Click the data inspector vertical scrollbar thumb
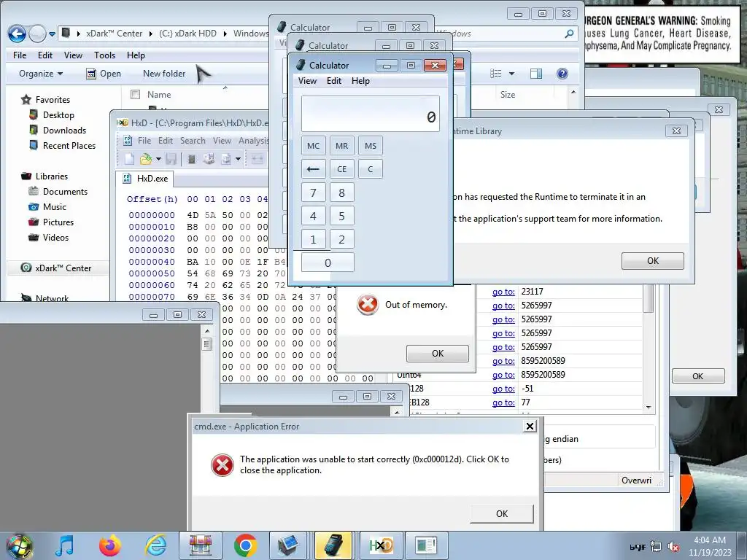The width and height of the screenshot is (747, 560). point(649,299)
